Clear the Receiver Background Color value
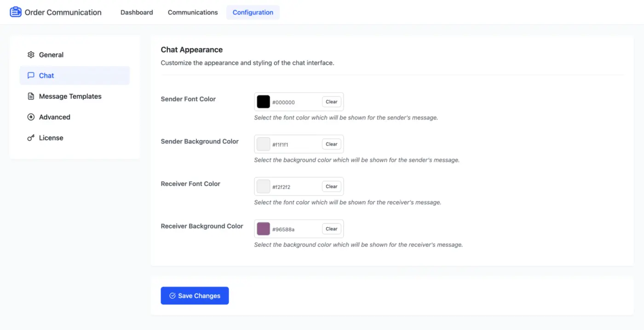644x330 pixels. pyautogui.click(x=331, y=228)
